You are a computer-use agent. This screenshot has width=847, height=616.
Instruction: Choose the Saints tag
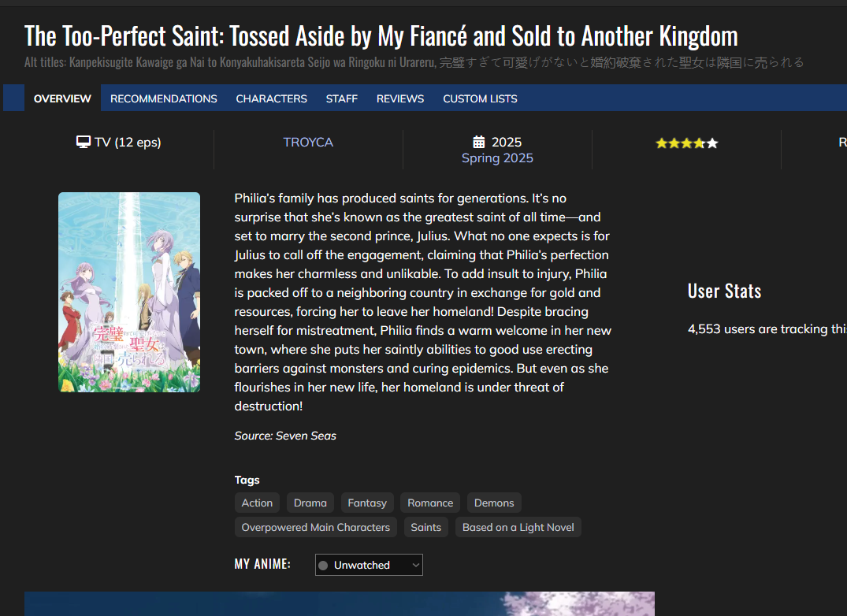(425, 527)
